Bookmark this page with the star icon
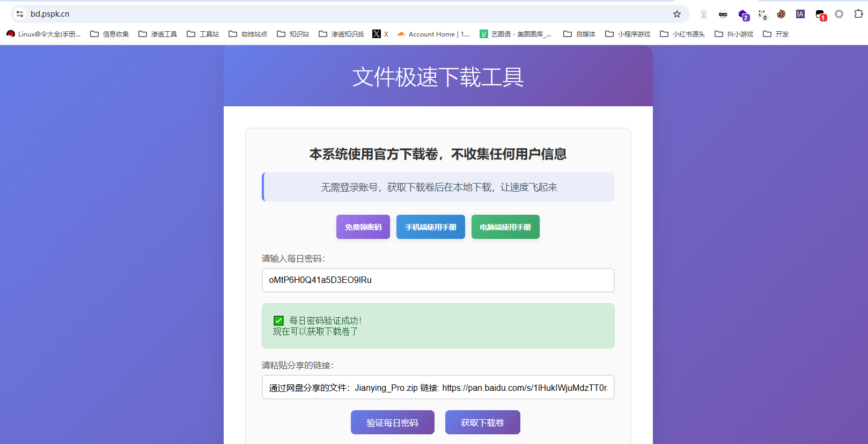The width and height of the screenshot is (868, 444). tap(677, 14)
